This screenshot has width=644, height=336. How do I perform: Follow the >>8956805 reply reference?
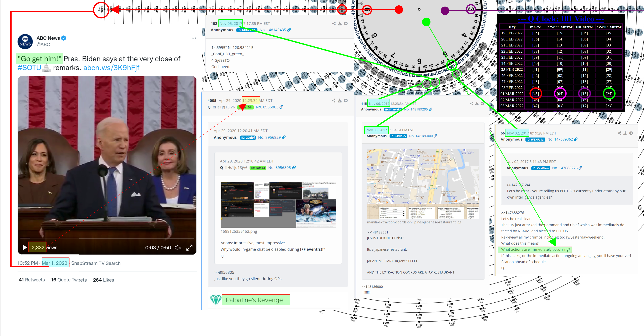[x=224, y=272]
